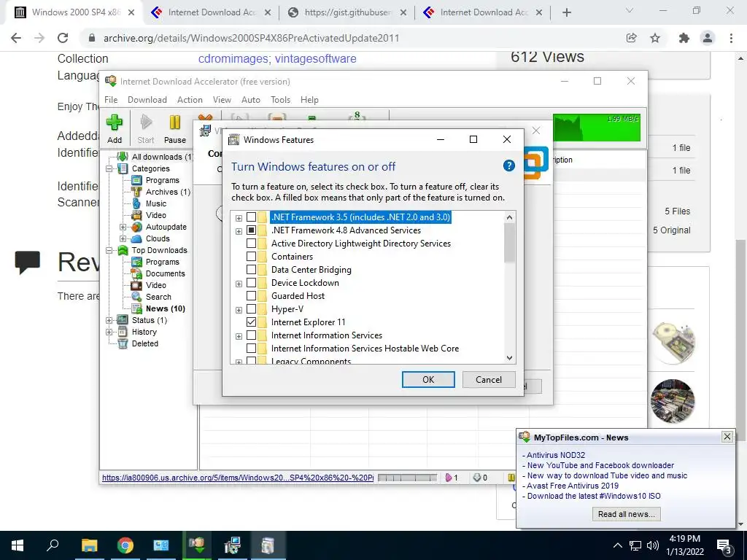Open the cdromimages collection link
Screen dimensions: 747x560
[x=233, y=58]
